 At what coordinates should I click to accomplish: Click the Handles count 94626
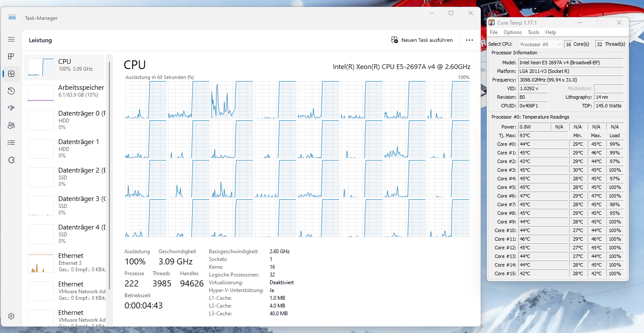(x=192, y=283)
